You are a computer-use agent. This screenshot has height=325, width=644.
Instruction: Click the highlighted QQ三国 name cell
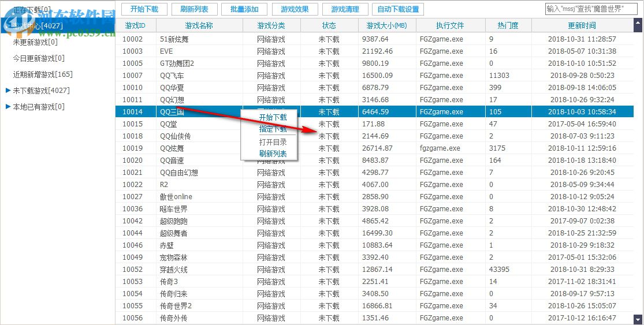[x=199, y=112]
